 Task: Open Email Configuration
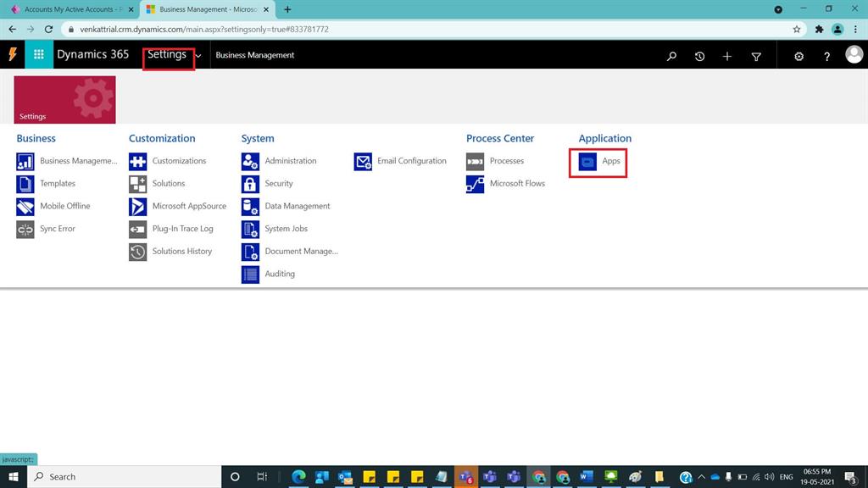pos(412,160)
